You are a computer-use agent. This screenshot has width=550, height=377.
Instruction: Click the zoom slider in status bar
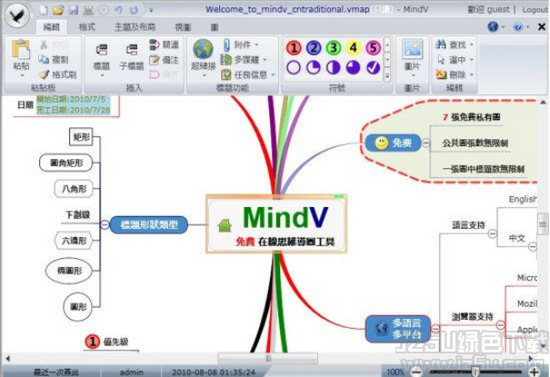pos(475,371)
